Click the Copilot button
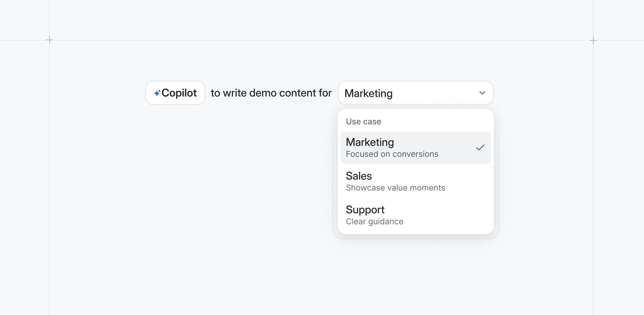The width and height of the screenshot is (644, 315). point(175,93)
